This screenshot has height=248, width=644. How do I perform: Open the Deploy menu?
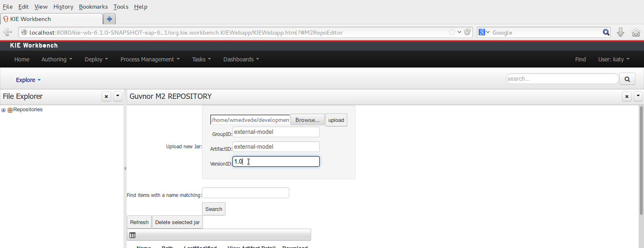pos(96,59)
